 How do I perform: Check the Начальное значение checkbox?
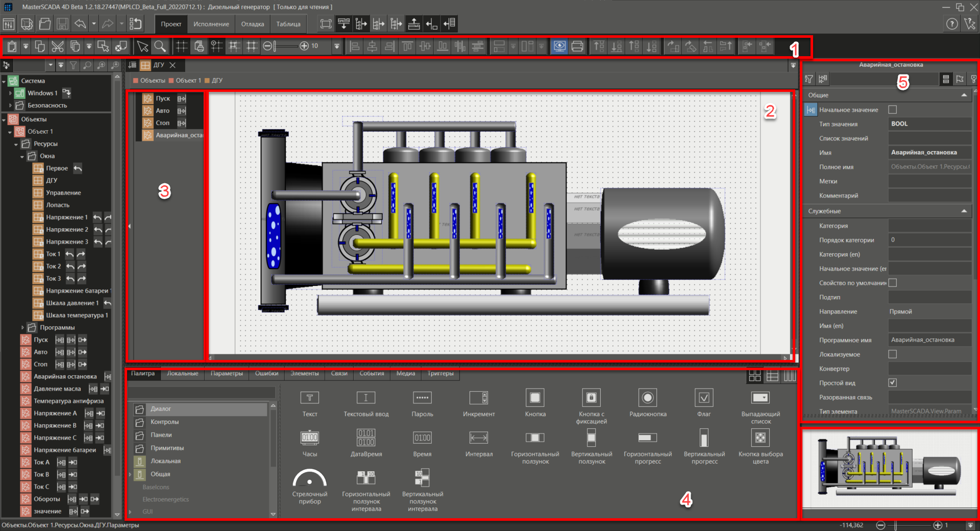coord(892,109)
